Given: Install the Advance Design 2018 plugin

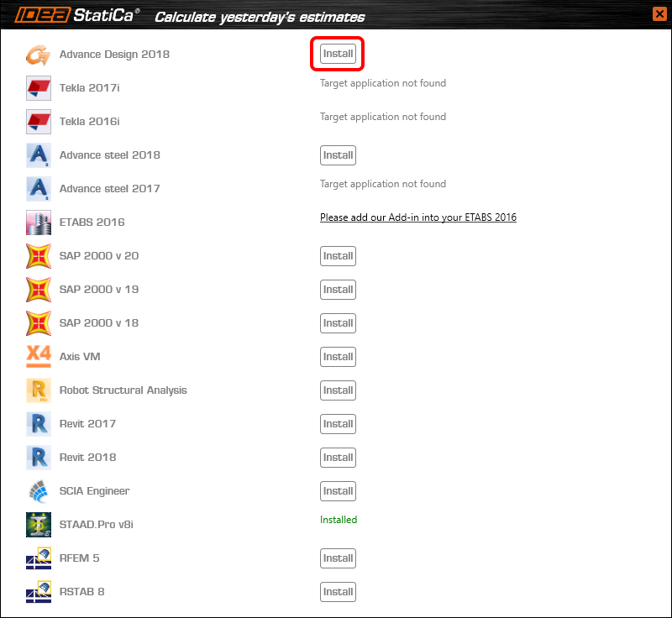Looking at the screenshot, I should click(338, 54).
